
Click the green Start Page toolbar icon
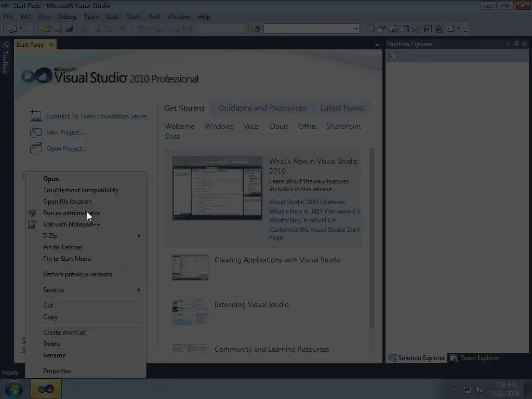click(x=428, y=29)
